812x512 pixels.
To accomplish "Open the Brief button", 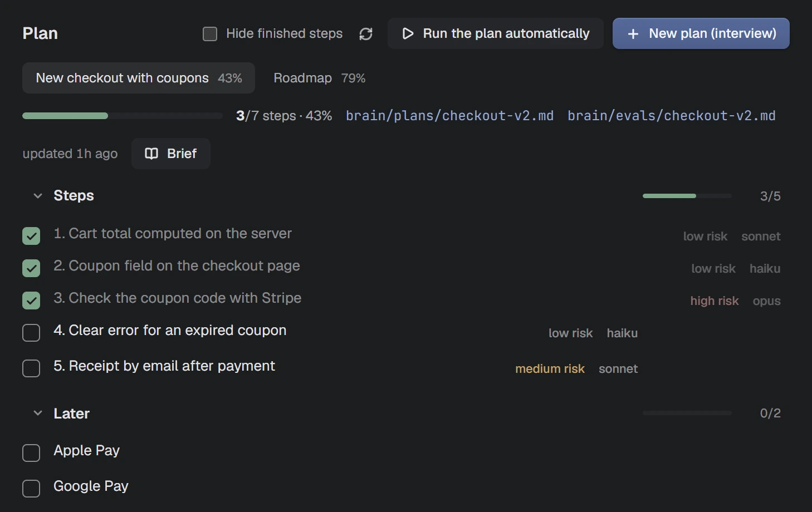I will click(x=171, y=154).
